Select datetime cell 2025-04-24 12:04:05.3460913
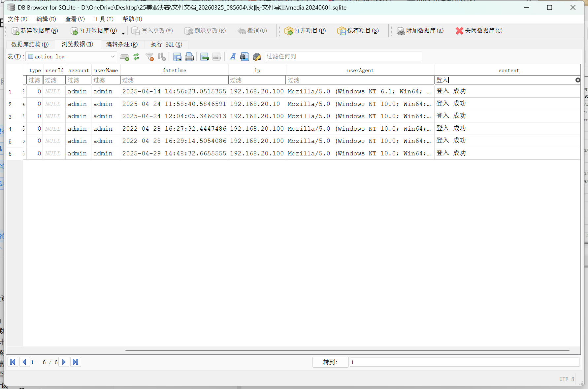The image size is (588, 389). [x=174, y=116]
